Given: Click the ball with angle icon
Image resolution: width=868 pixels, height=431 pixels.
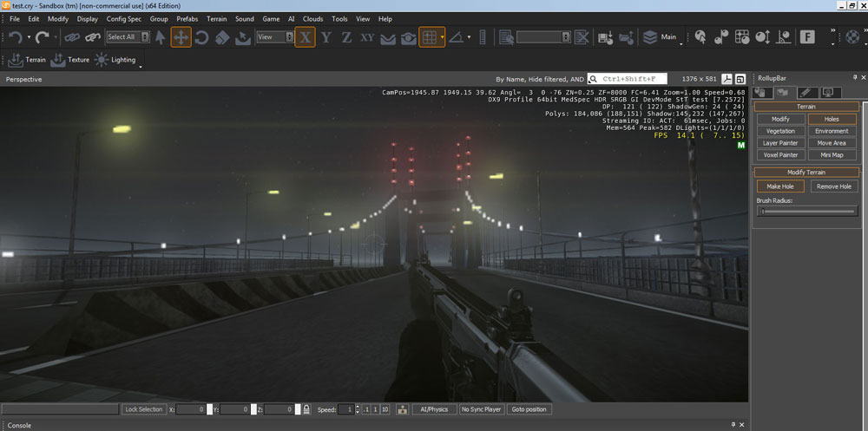Looking at the screenshot, I should point(783,37).
